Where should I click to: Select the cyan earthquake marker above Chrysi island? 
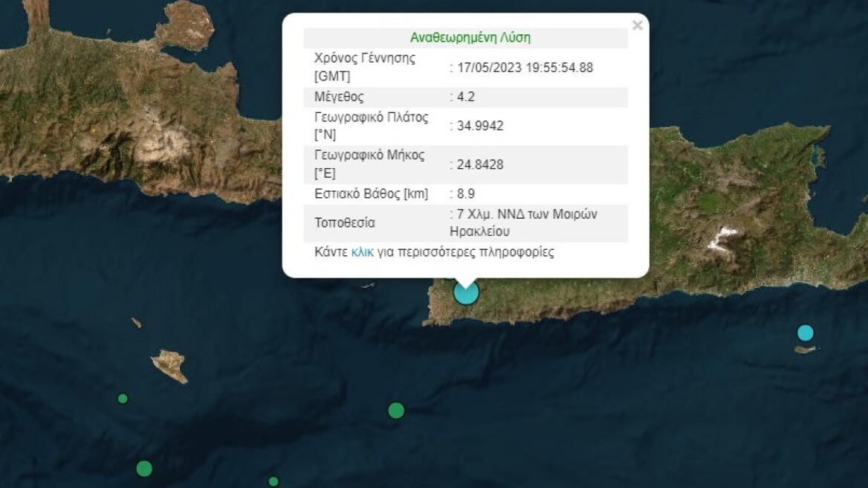(806, 333)
